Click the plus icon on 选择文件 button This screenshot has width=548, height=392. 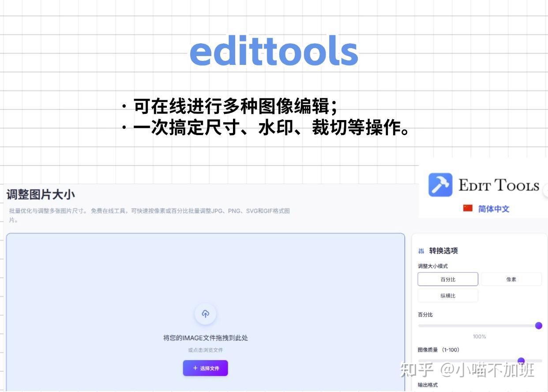point(196,368)
